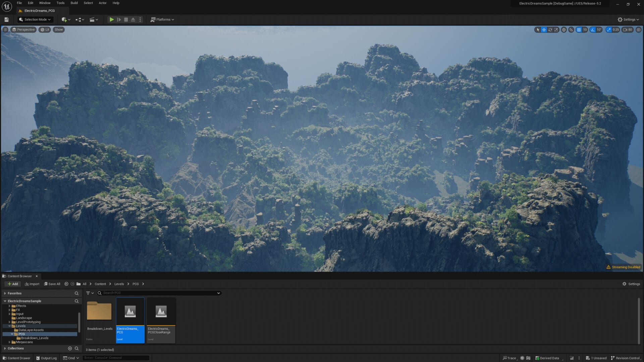The image size is (644, 362).
Task: Open editor Settings in main toolbar
Action: click(628, 19)
